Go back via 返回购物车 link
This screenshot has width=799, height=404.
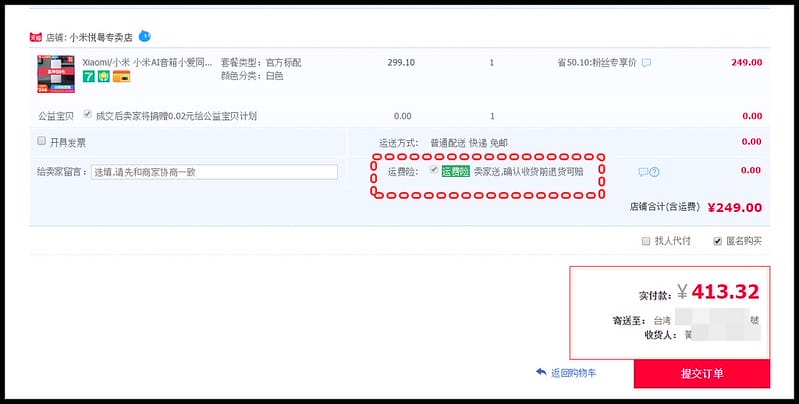tap(573, 373)
